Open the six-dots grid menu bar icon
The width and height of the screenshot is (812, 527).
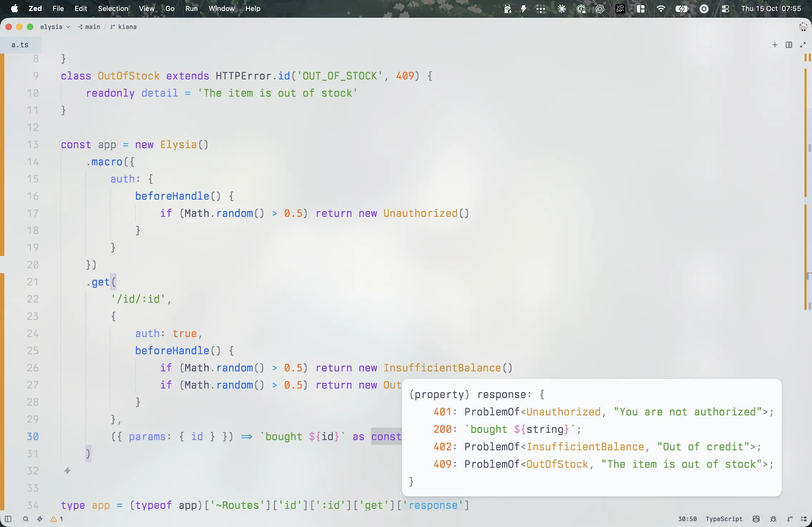click(x=541, y=9)
